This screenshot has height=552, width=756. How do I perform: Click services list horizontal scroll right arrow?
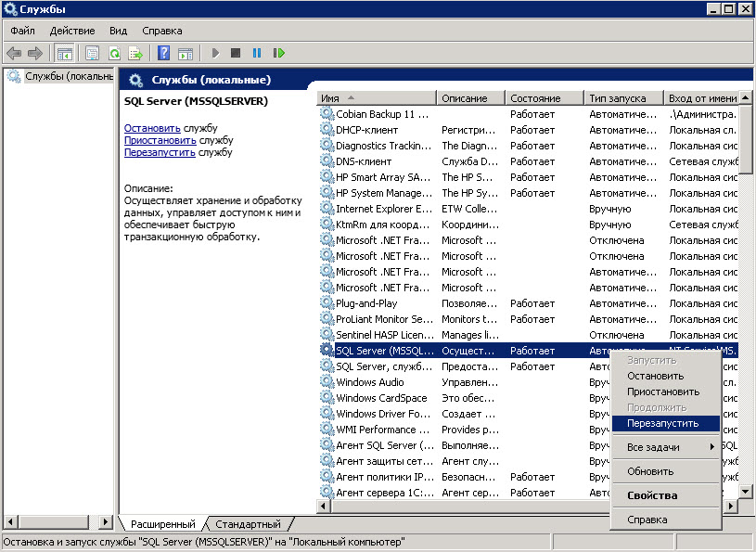pyautogui.click(x=731, y=506)
